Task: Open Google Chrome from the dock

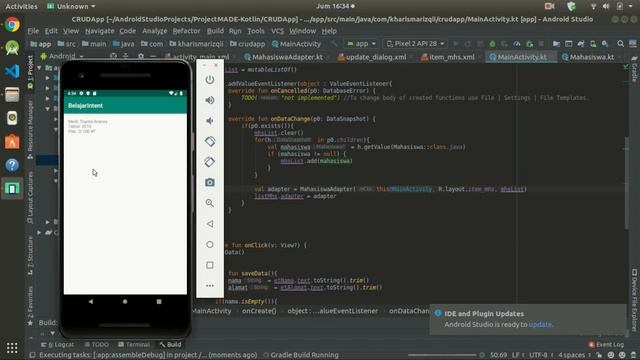Action: (x=12, y=24)
